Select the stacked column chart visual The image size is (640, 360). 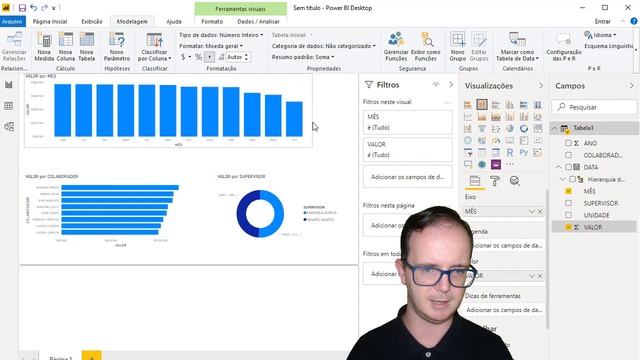pos(482,104)
